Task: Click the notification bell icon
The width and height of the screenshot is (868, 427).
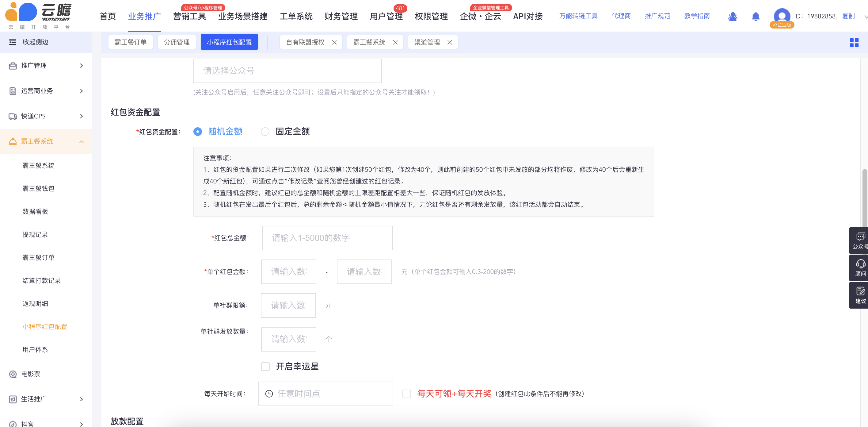Action: coord(756,16)
